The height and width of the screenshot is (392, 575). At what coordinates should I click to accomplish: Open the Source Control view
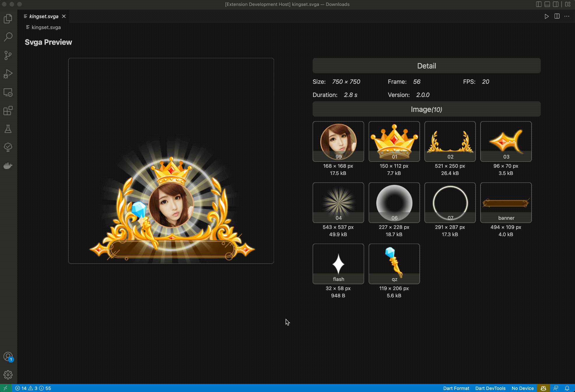8,55
